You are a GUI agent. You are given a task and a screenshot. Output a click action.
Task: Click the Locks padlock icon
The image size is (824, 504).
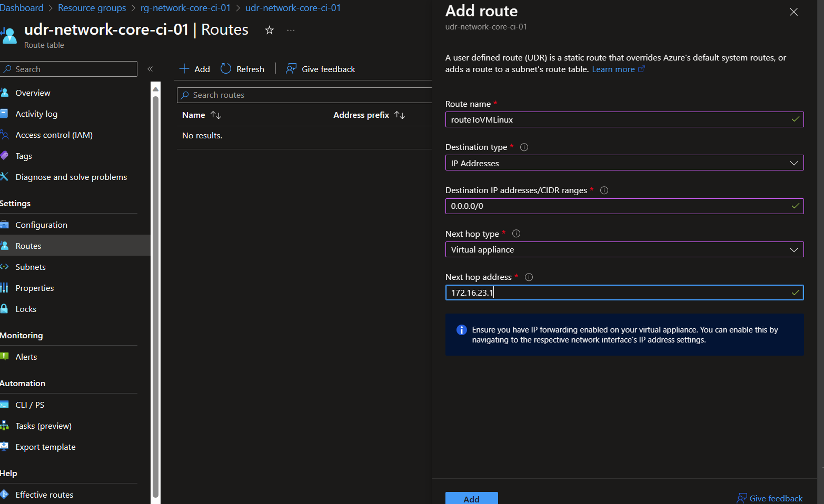(x=4, y=309)
